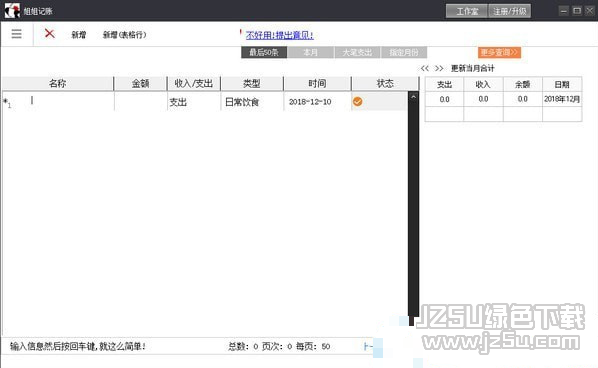Viewport: 598px width, 368px height.
Task: Click the orange 更多查询>> button
Action: pos(499,52)
